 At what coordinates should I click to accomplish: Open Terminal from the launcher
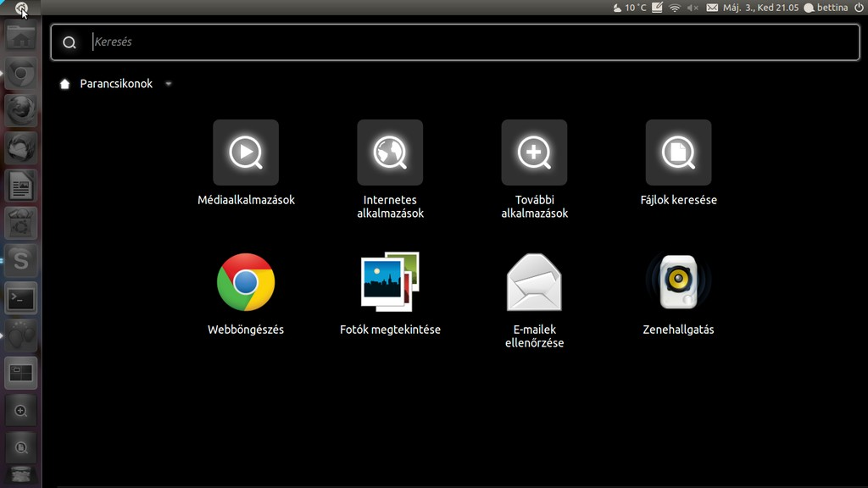pyautogui.click(x=21, y=298)
